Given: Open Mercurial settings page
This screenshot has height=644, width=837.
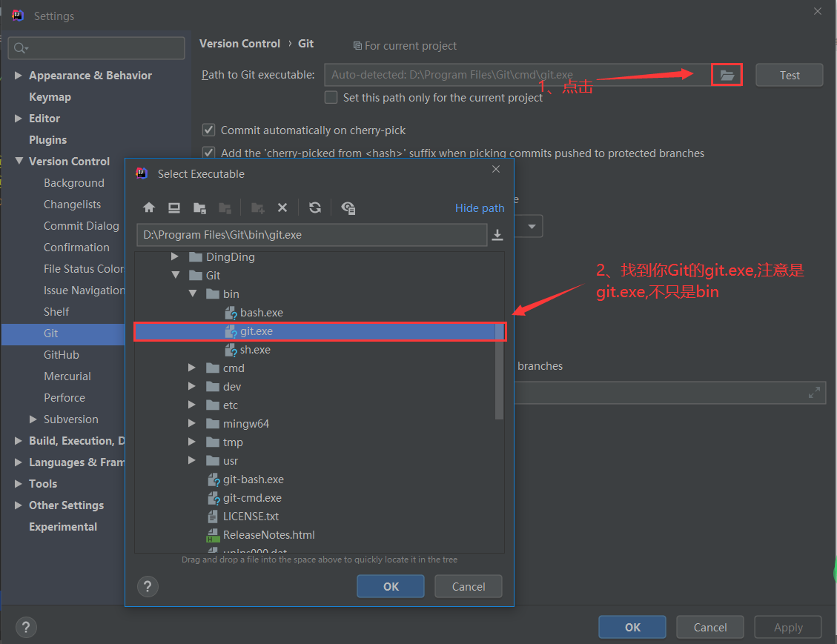Looking at the screenshot, I should (67, 376).
